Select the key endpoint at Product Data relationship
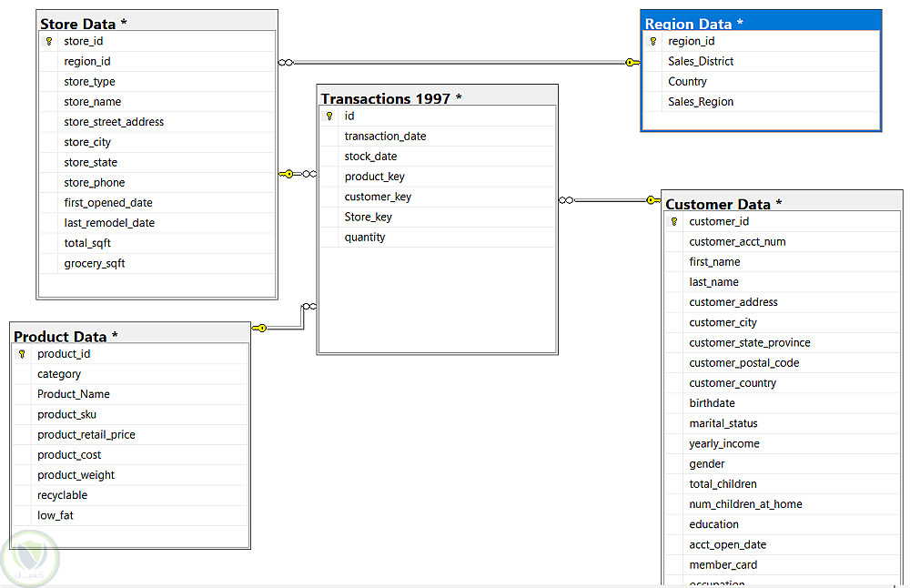The height and width of the screenshot is (588, 910). (x=258, y=328)
